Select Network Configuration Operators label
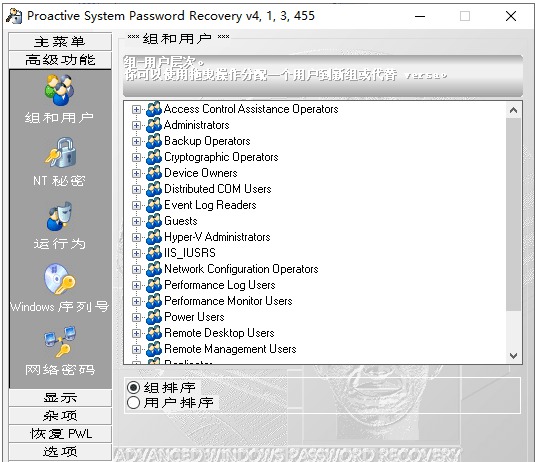The height and width of the screenshot is (462, 535). pyautogui.click(x=241, y=269)
